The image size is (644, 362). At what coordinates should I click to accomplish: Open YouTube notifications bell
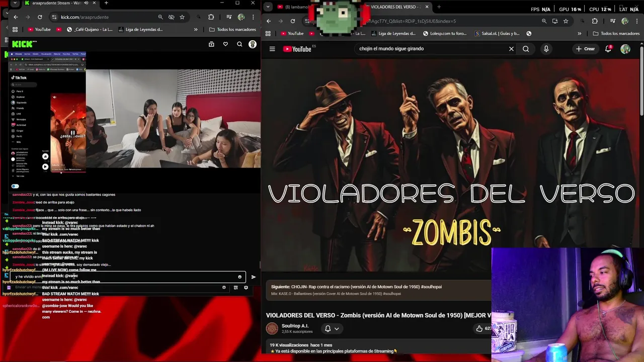608,49
